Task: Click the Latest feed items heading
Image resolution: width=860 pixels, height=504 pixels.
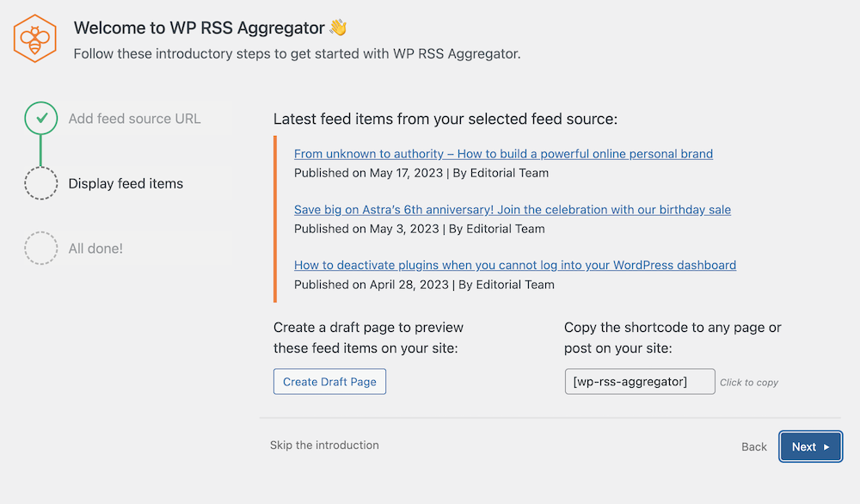Action: 445,119
